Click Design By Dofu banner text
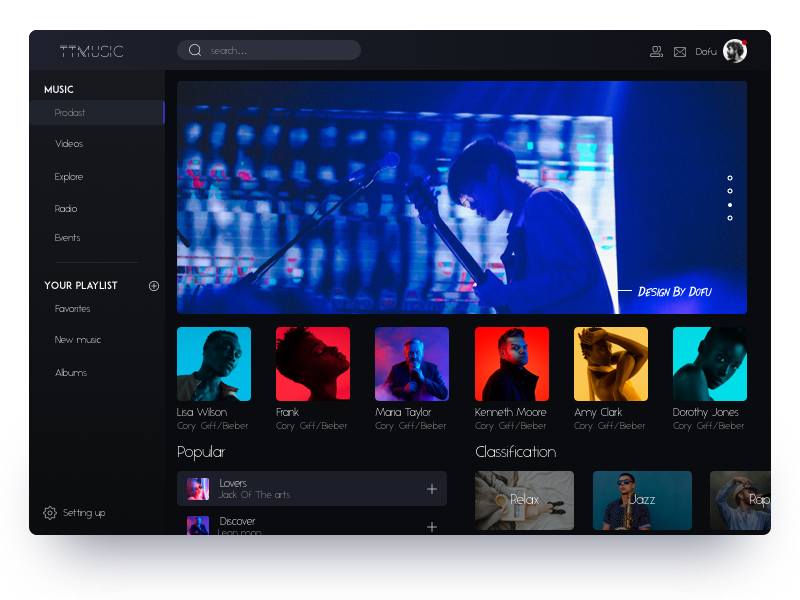 pyautogui.click(x=674, y=292)
